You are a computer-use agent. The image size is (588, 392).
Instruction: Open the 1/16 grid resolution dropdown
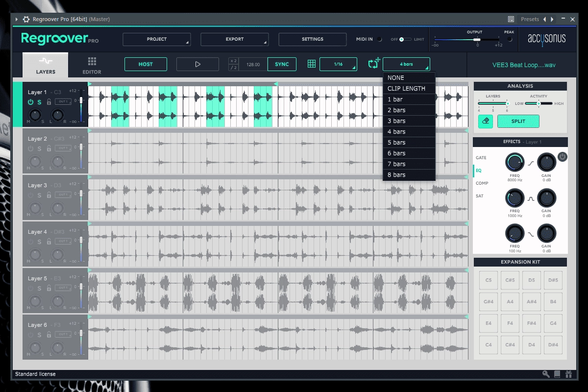point(339,64)
